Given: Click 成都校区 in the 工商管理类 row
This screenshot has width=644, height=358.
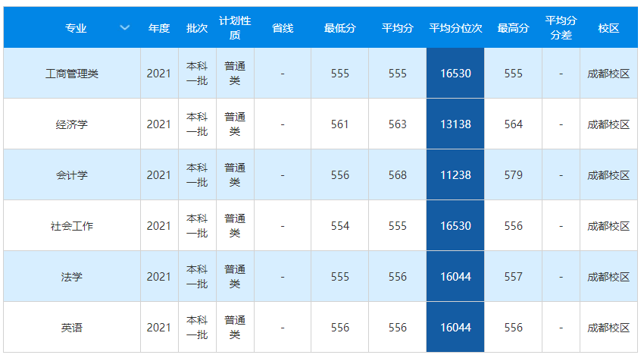Looking at the screenshot, I should point(608,74).
